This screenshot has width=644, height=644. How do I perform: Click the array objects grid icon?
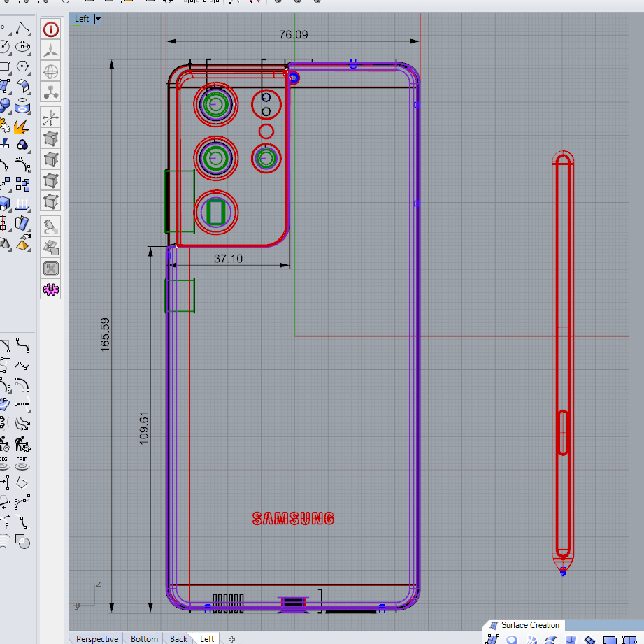pyautogui.click(x=23, y=185)
